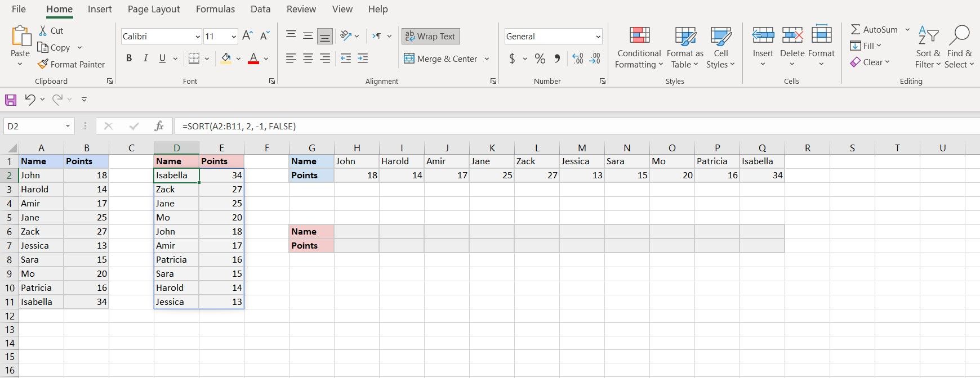The width and height of the screenshot is (980, 378).
Task: Switch to the Data tab
Action: click(x=260, y=9)
